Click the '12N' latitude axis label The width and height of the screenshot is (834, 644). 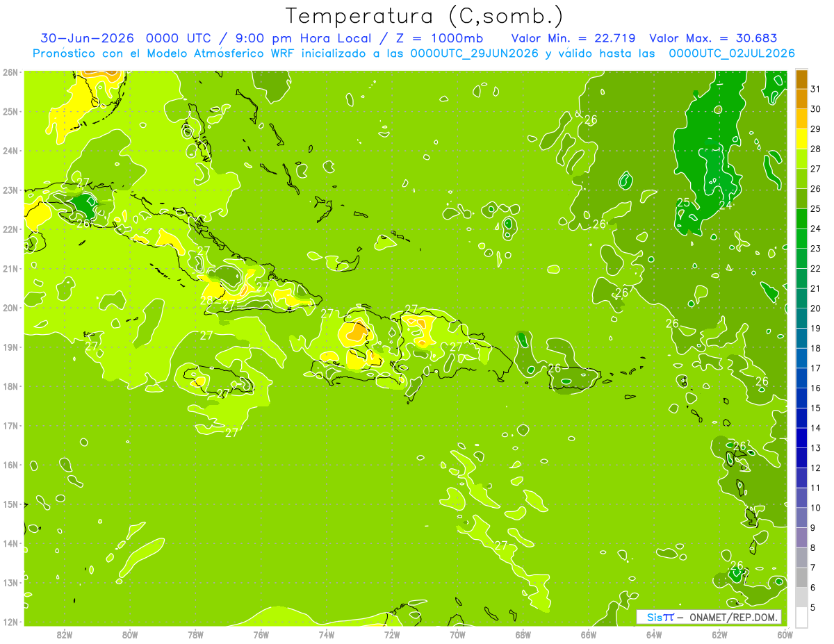(10, 622)
